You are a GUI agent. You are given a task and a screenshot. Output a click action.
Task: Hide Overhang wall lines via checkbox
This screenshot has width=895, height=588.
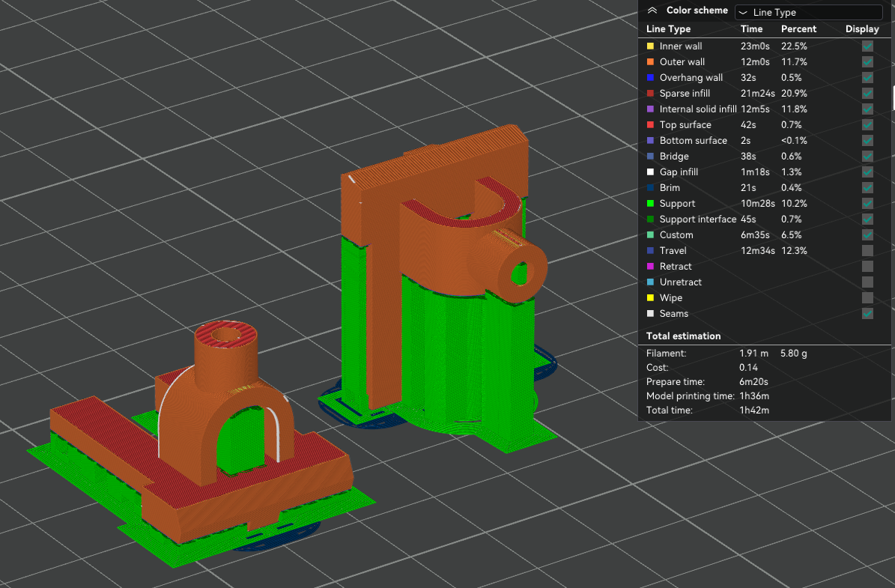867,78
